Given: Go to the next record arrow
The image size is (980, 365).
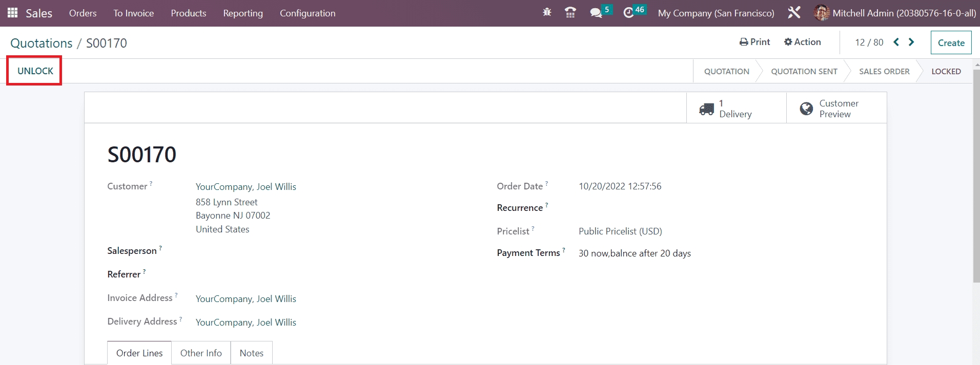Looking at the screenshot, I should (x=911, y=42).
